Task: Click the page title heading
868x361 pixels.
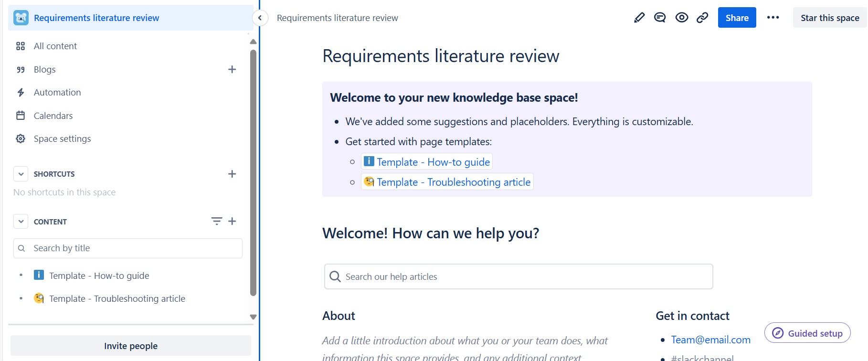Action: (441, 56)
